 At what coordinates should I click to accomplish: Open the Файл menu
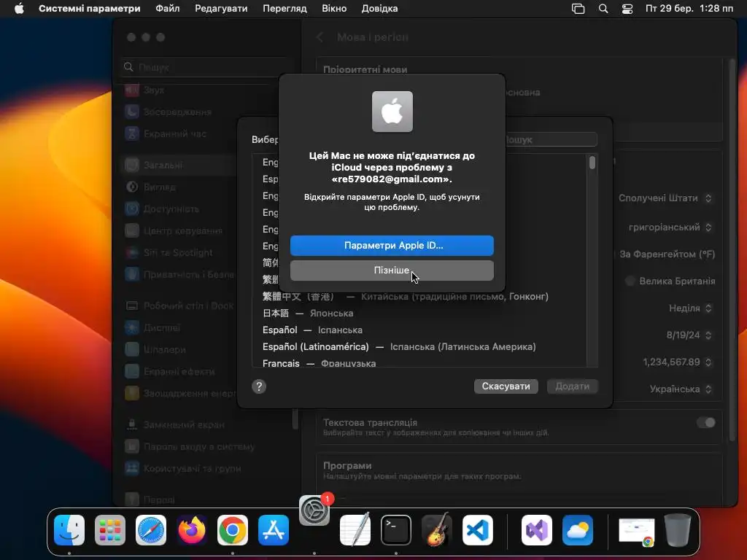click(168, 9)
